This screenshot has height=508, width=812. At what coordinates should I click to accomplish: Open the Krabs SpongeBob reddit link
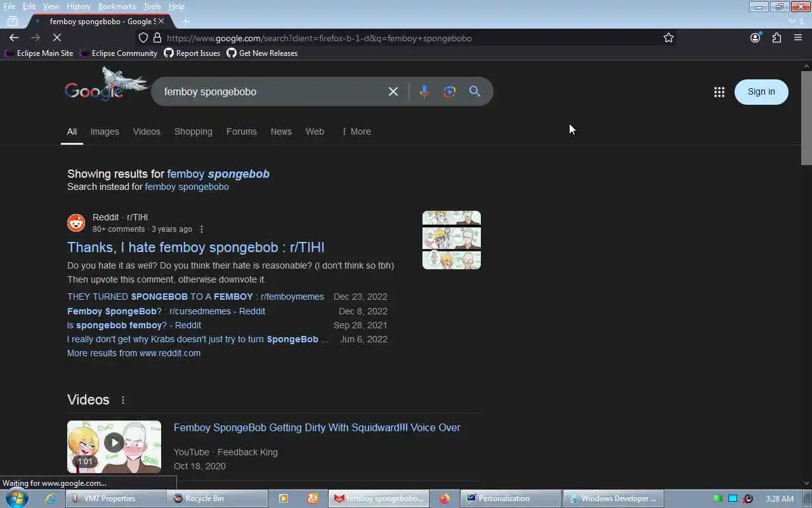click(x=198, y=339)
